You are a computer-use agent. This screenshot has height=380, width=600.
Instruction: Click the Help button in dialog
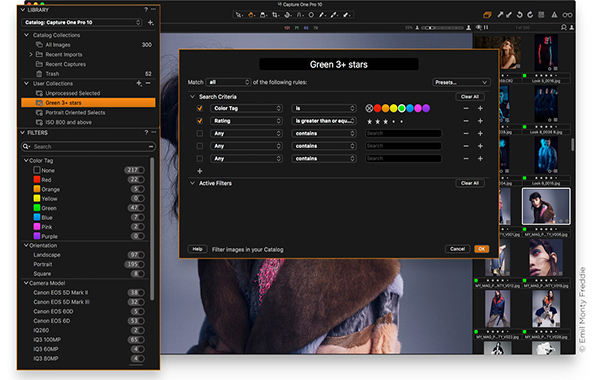[x=197, y=249]
